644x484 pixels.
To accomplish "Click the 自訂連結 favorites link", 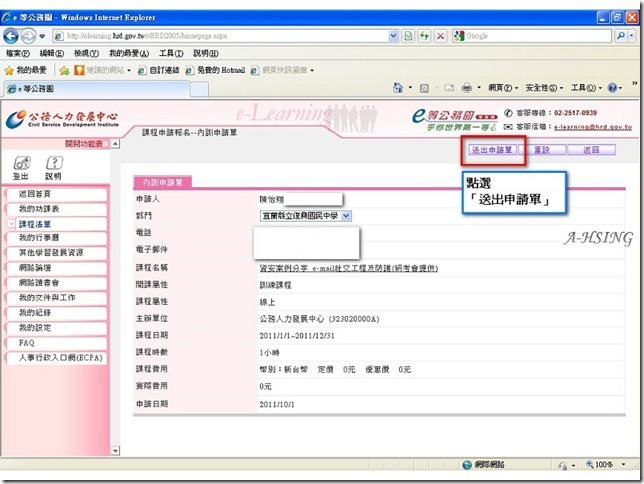I will point(159,70).
